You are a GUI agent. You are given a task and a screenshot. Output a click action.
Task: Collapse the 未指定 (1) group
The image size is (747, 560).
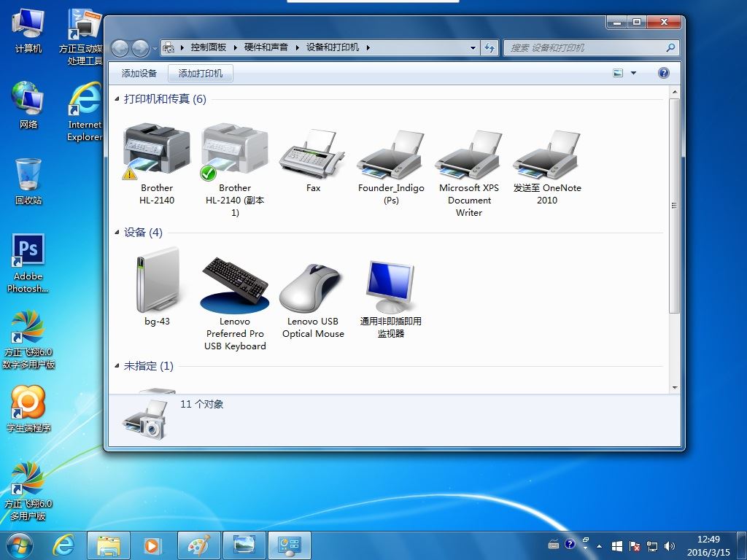click(x=117, y=366)
